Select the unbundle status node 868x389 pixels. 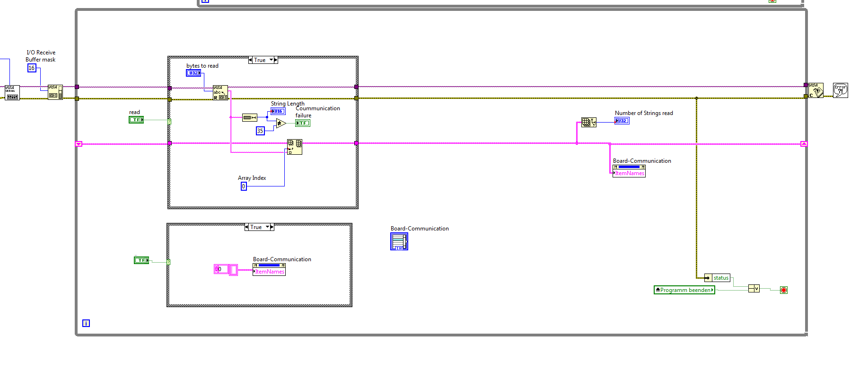[x=717, y=278]
